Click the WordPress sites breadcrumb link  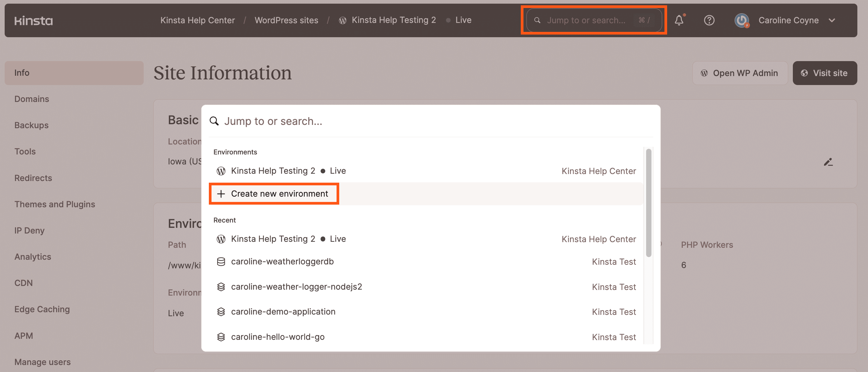[x=286, y=20]
